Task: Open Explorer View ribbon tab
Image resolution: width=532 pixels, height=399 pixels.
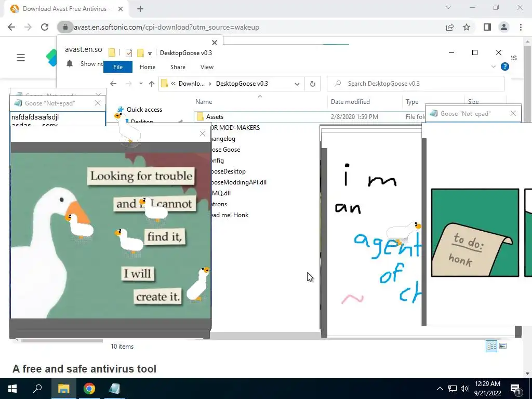Action: pos(207,67)
